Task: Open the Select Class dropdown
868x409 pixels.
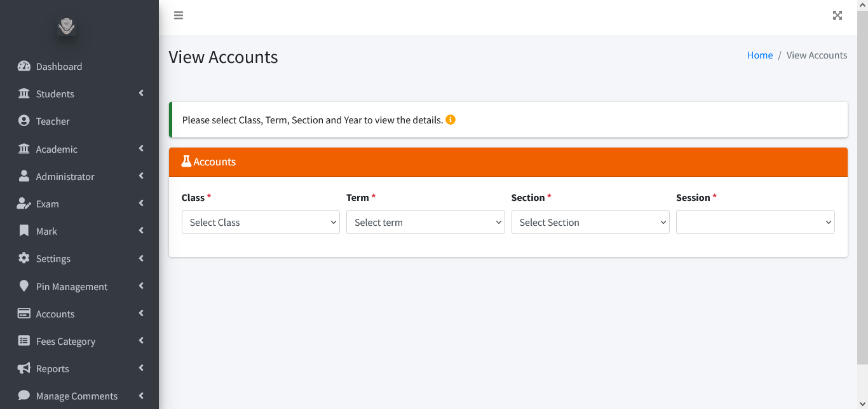Action: point(261,222)
